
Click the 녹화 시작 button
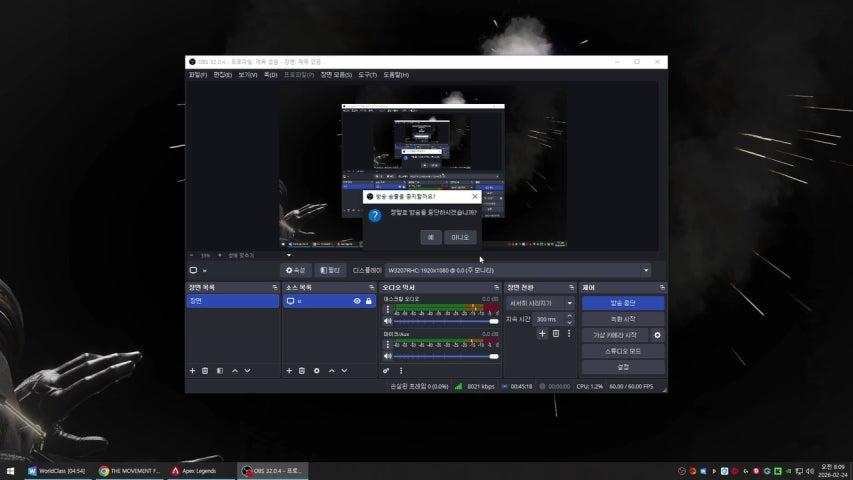tap(622, 319)
